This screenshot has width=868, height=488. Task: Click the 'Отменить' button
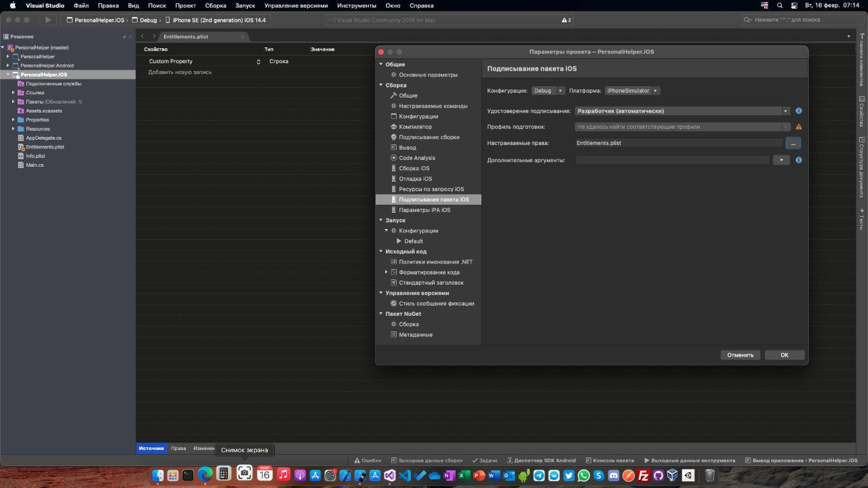[x=741, y=355]
